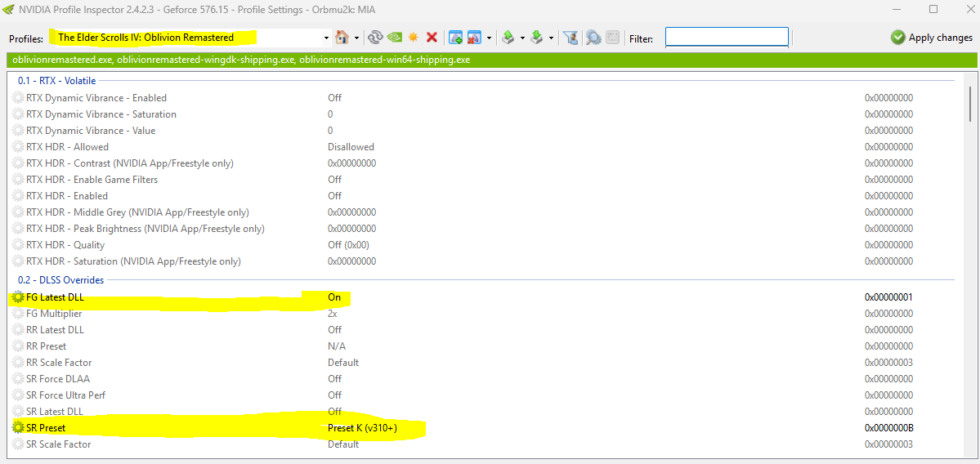Select RTX HDR - Contrast setting row
The image size is (980, 464).
coord(485,163)
